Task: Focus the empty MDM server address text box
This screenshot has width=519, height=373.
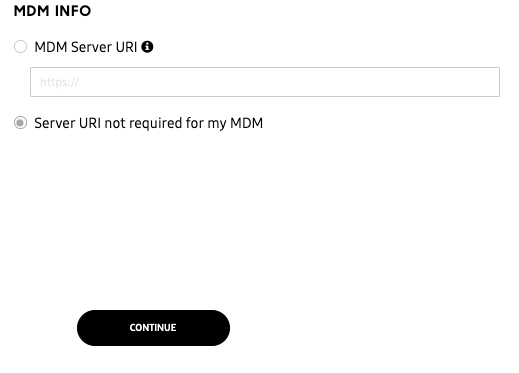Action: click(x=265, y=82)
